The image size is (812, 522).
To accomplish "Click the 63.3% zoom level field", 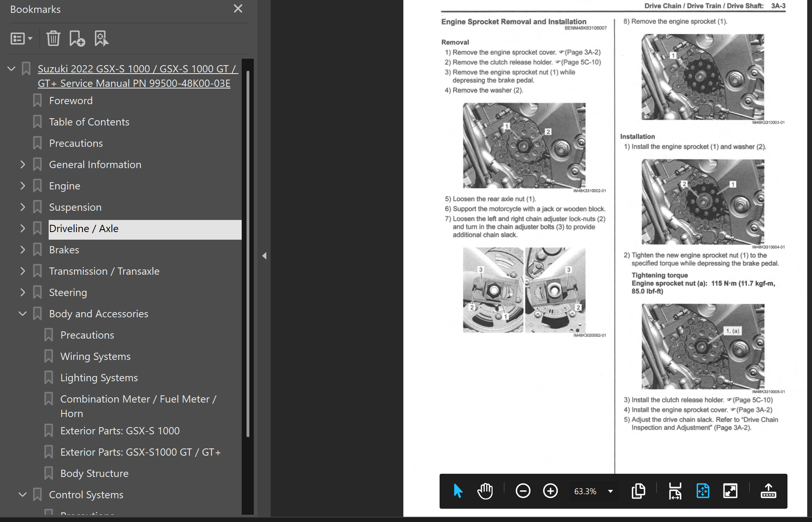I will [x=586, y=491].
